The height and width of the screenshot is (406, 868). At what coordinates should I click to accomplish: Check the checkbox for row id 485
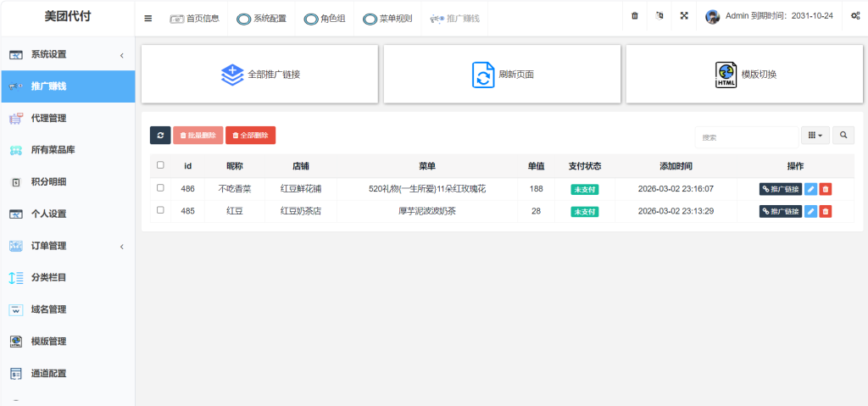pos(160,210)
